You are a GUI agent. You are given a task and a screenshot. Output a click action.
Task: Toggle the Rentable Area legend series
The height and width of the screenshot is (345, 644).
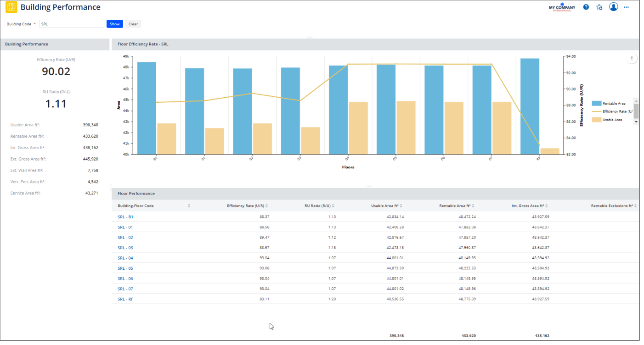pyautogui.click(x=611, y=103)
